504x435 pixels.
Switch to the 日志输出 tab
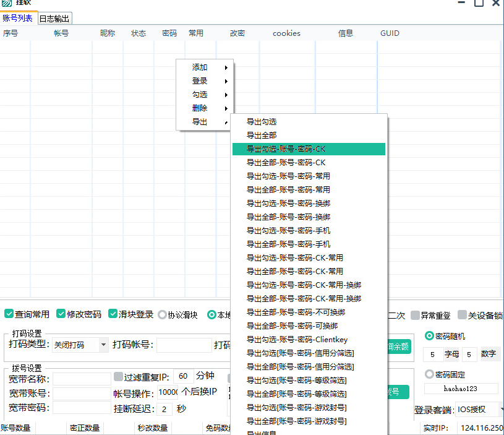tap(55, 19)
